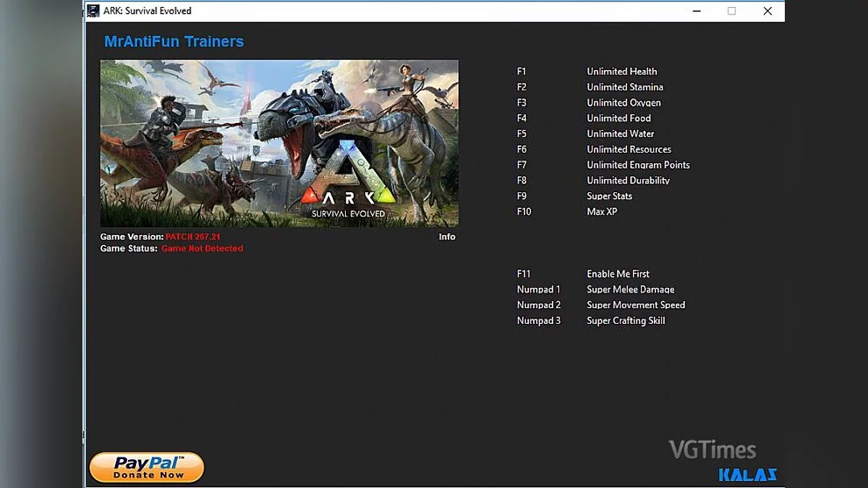This screenshot has height=488, width=868.
Task: Click the PayPal Donate Now button
Action: pyautogui.click(x=147, y=468)
